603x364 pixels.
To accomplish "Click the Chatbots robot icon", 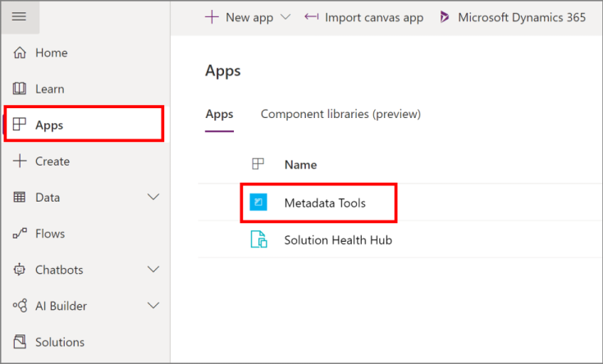I will (x=20, y=270).
